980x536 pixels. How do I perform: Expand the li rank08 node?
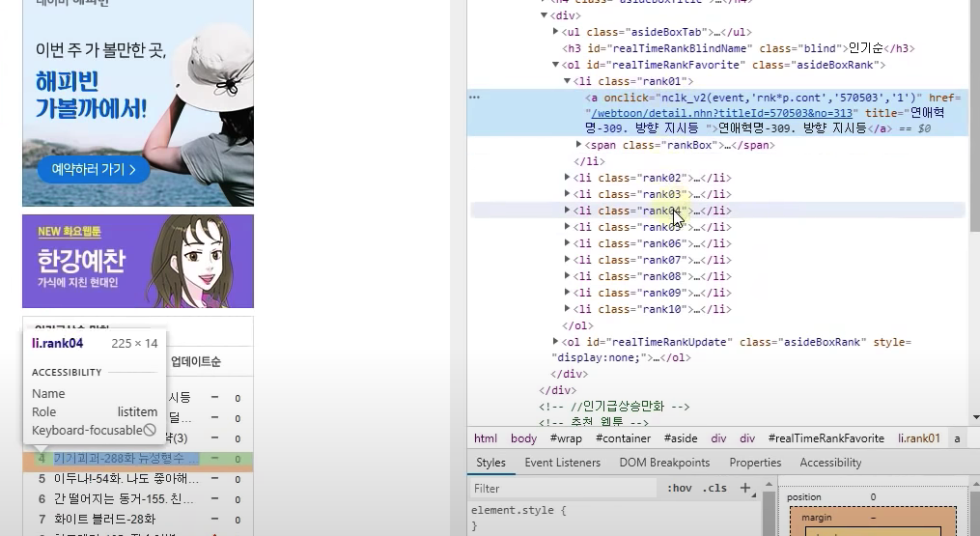568,276
